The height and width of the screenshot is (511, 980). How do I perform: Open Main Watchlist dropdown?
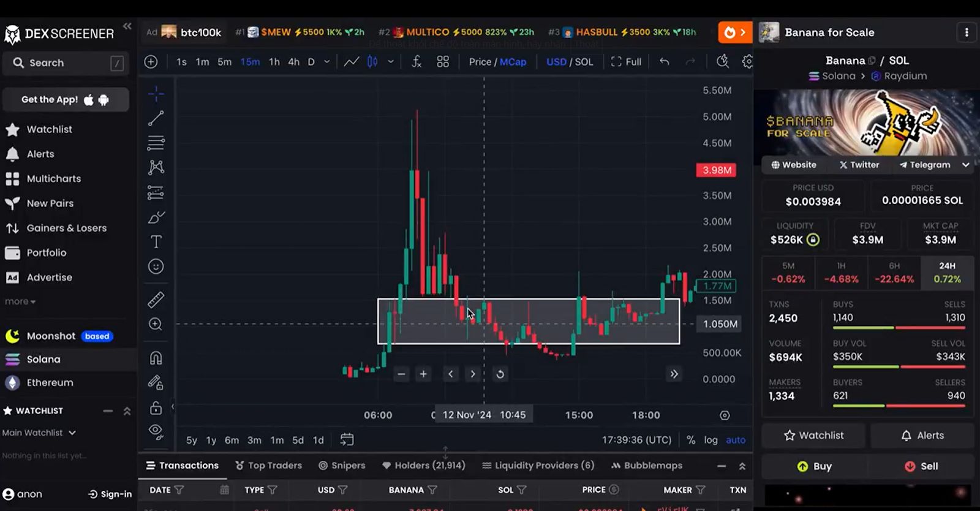pos(39,433)
